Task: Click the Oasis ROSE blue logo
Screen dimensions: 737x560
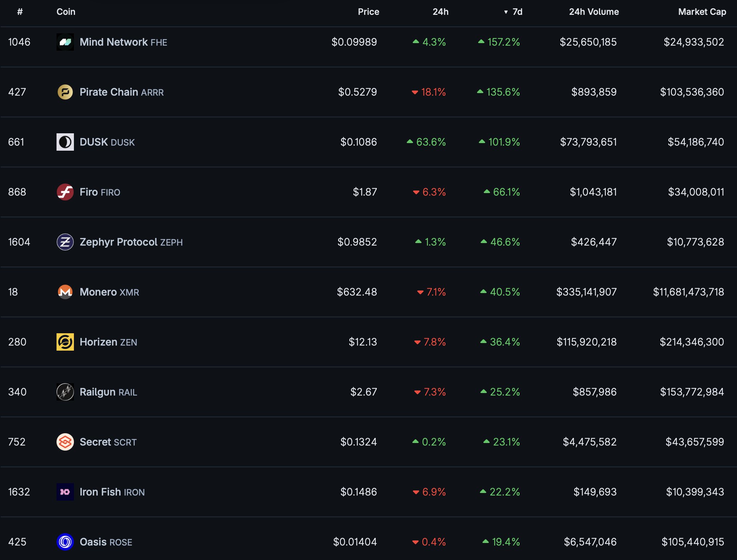Action: [x=65, y=542]
